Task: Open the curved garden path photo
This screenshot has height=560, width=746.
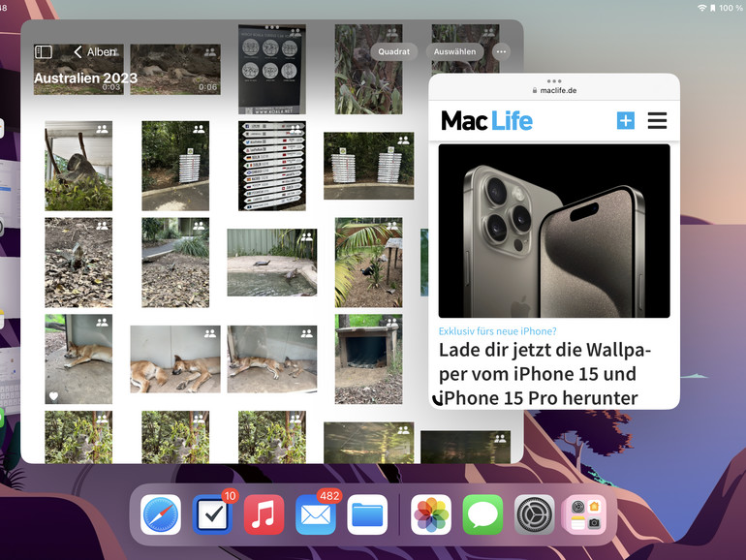Action: pos(175,263)
